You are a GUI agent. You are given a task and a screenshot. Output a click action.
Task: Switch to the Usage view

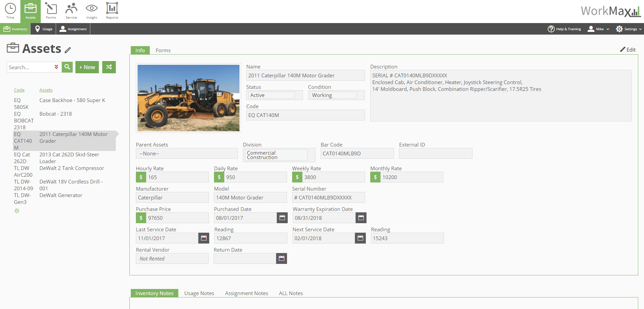(x=43, y=29)
